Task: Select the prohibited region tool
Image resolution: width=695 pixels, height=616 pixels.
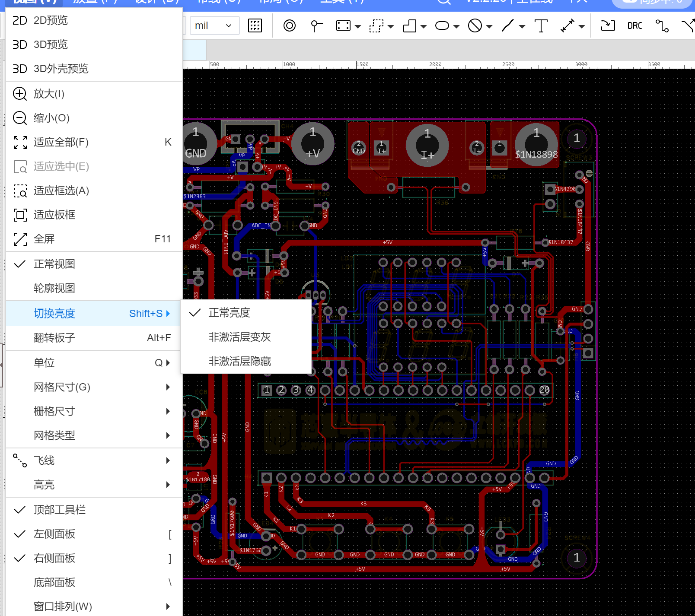Action: click(475, 25)
